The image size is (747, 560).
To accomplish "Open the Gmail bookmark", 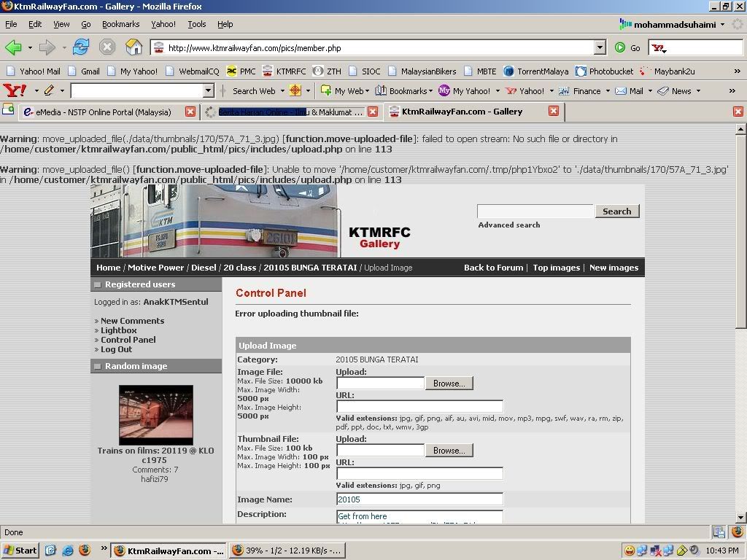I will [x=84, y=71].
